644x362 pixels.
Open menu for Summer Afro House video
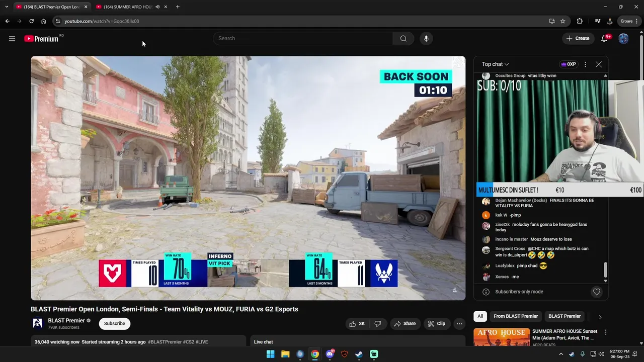click(x=605, y=332)
